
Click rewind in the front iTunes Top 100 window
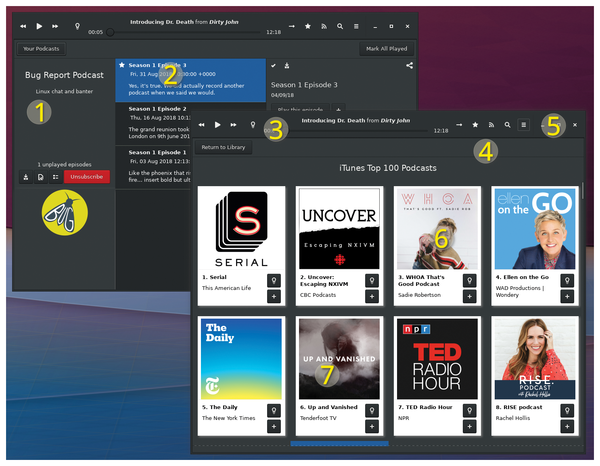click(201, 125)
